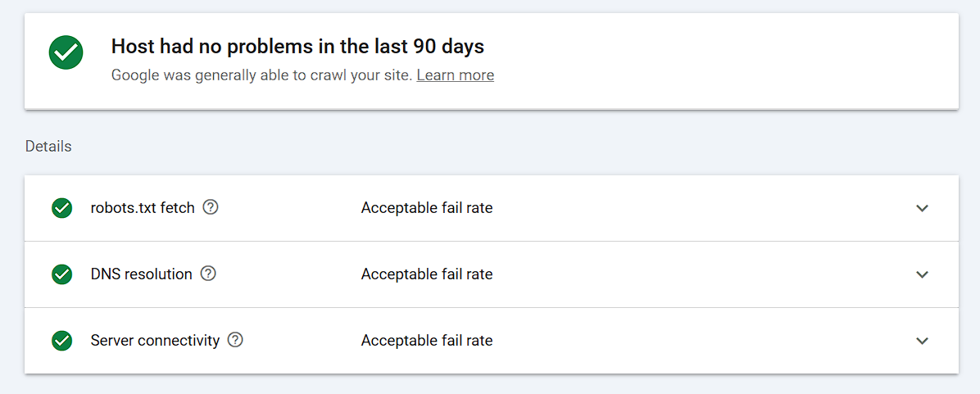Click DNS resolution Acceptable fail rate status
Screen dimensions: 980x394
[x=426, y=274]
